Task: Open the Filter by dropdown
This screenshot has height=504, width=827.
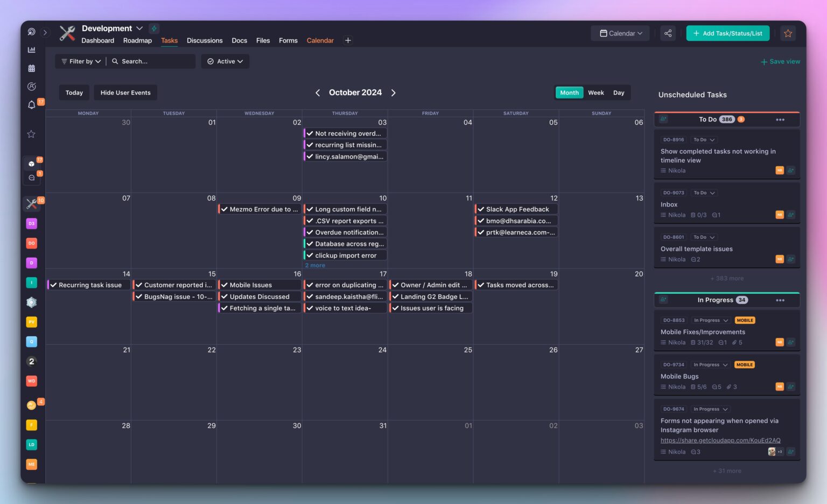Action: tap(81, 61)
